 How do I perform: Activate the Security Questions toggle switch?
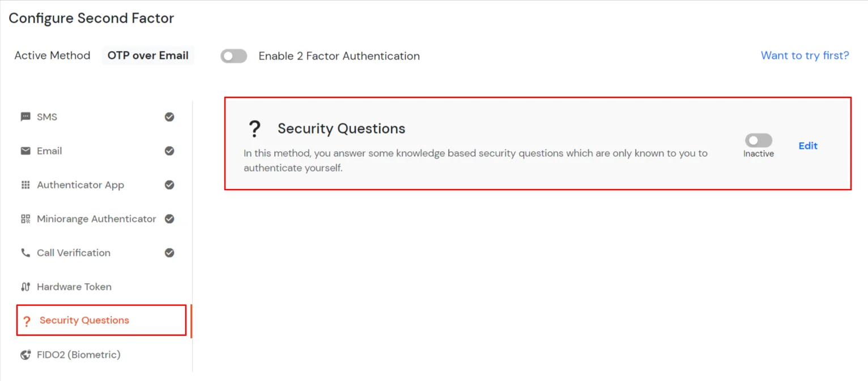758,140
